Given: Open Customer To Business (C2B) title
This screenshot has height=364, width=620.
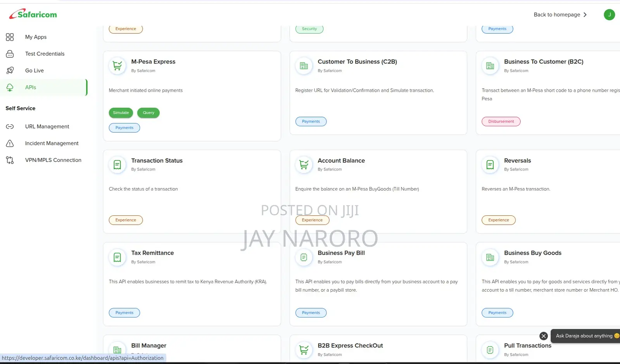Looking at the screenshot, I should pyautogui.click(x=357, y=62).
